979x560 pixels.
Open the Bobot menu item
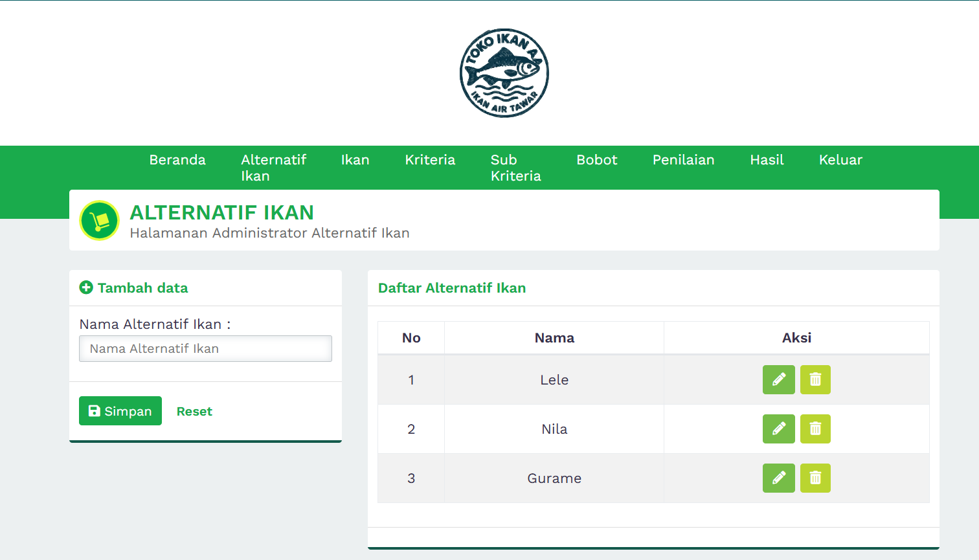coord(596,160)
